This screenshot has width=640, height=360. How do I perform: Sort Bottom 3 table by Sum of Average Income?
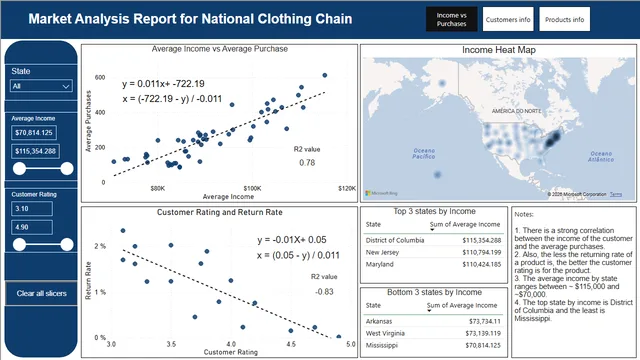462,305
